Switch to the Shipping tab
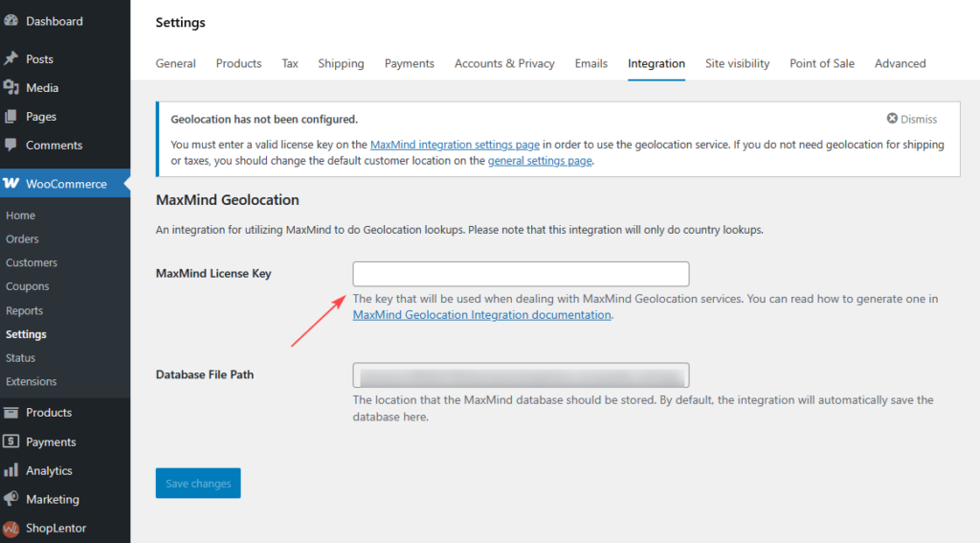 (x=341, y=64)
